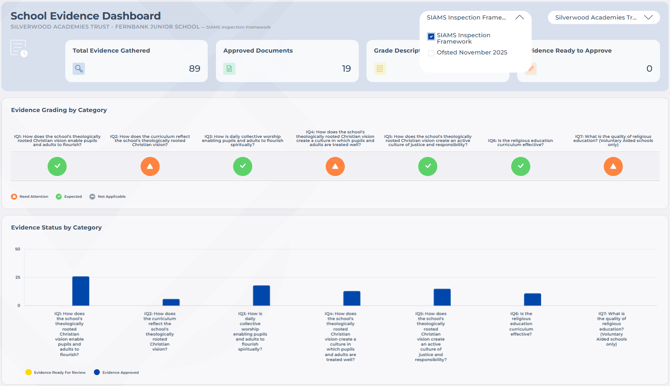Click the IQ6 axis label in status chart
The image size is (670, 386).
click(x=521, y=324)
